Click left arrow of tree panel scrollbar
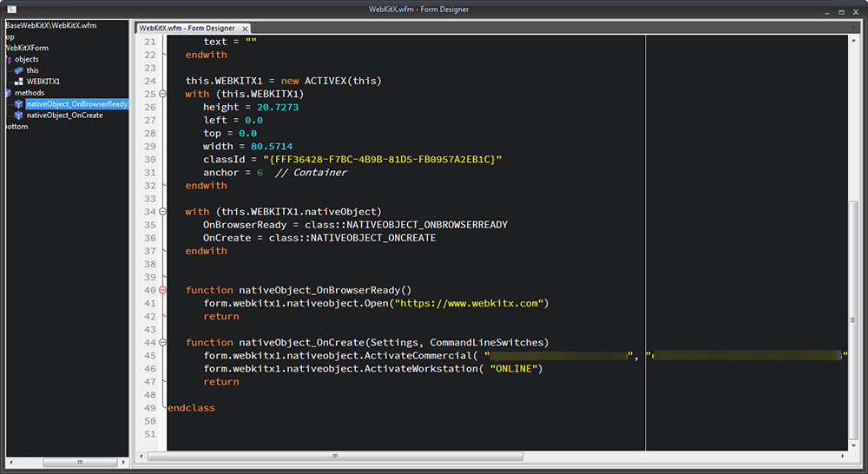Screen dimensions: 868x474 [x=11, y=462]
